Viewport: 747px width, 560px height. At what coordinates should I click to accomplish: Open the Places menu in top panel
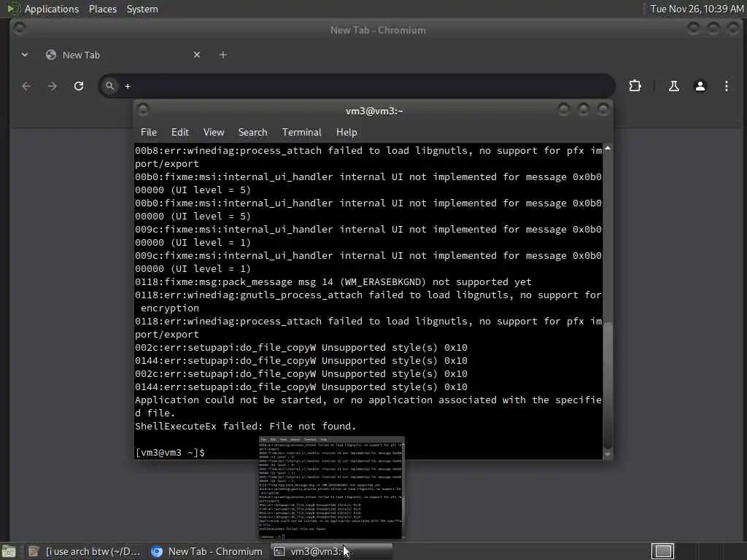coord(102,9)
